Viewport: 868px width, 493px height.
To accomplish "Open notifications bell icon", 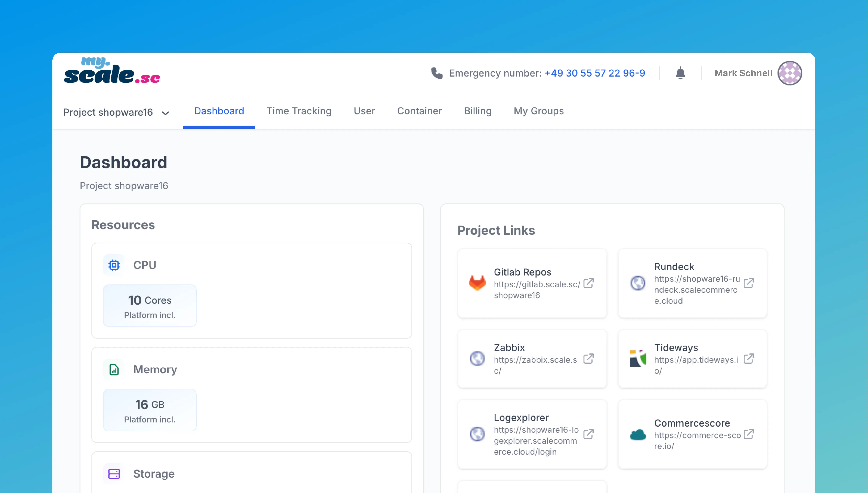I will (680, 73).
